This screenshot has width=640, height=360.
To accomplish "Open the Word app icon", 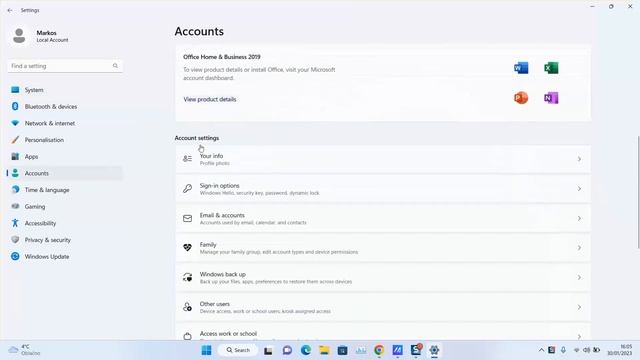I will click(521, 68).
